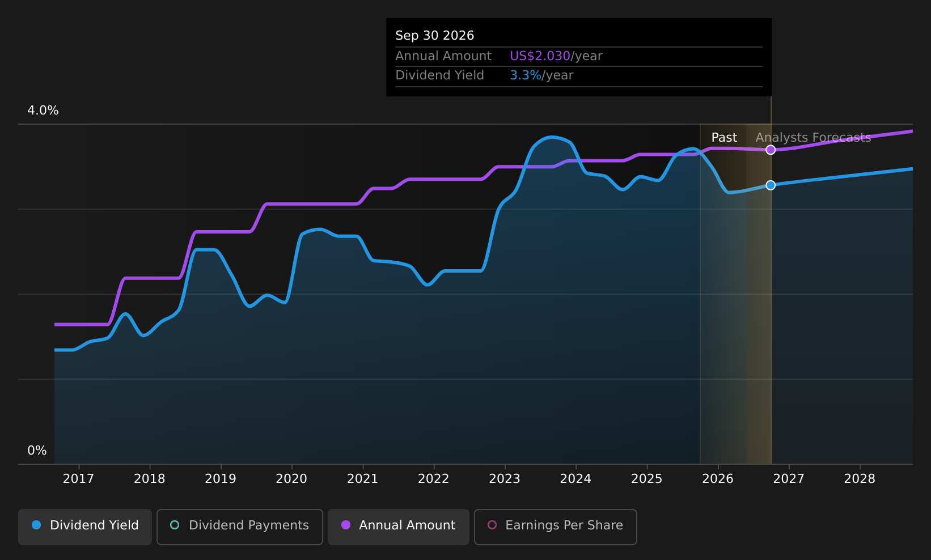
Task: Click the tooltip 'Annual Amount' row label
Action: (x=443, y=56)
